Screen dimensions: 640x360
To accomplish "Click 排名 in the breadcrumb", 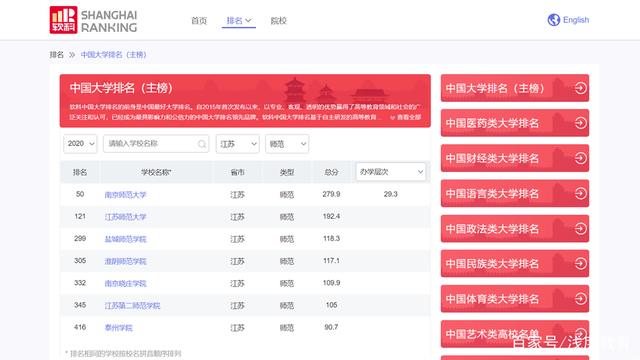I will click(57, 55).
